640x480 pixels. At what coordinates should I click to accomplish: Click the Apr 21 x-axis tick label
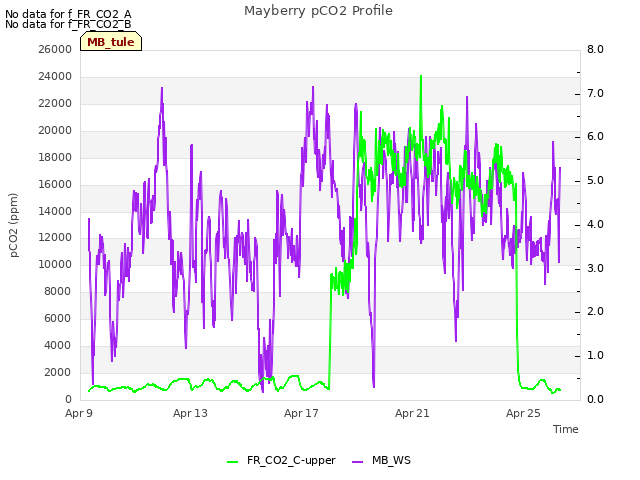(412, 413)
